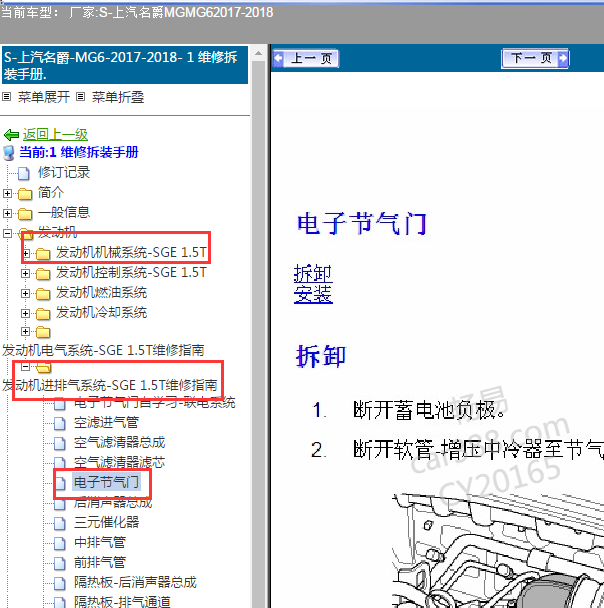The width and height of the screenshot is (604, 608).
Task: Expand the 简介 folder node
Action: coord(7,193)
